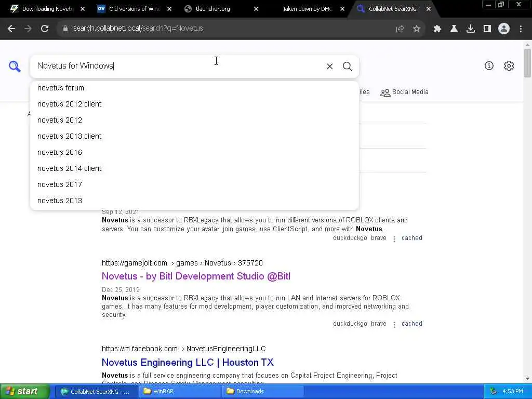Image resolution: width=532 pixels, height=399 pixels.
Task: Open options dots for sourceforge result
Action: (394, 239)
